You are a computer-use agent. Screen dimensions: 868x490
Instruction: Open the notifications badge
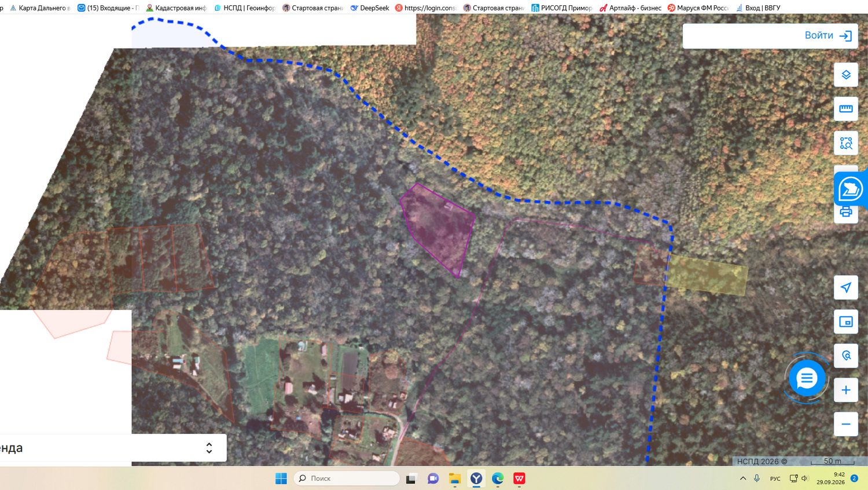coord(854,478)
